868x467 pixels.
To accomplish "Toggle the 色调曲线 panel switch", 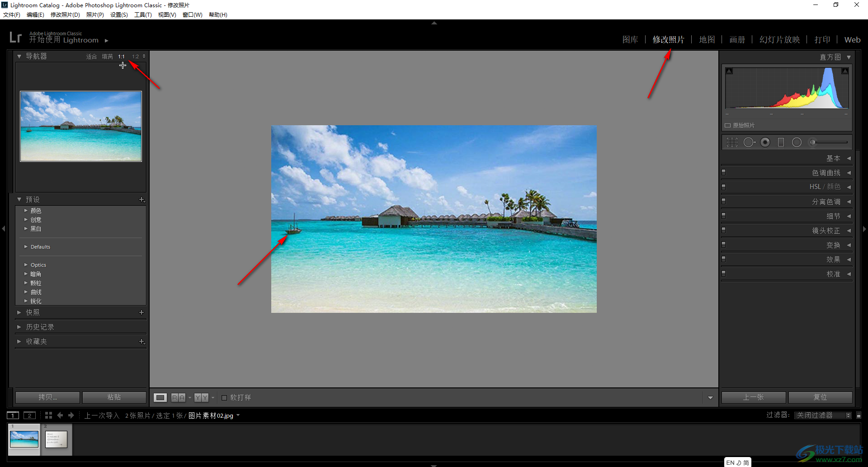I will [x=723, y=172].
